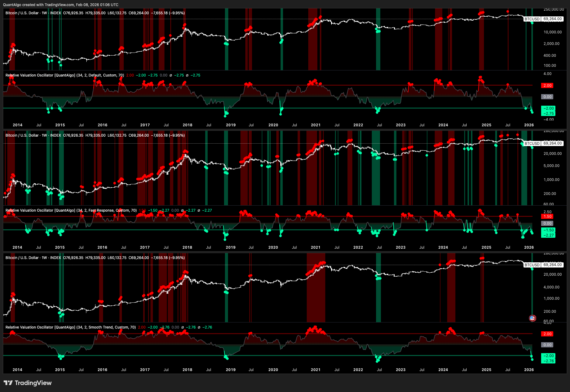The height and width of the screenshot is (392, 570).
Task: Click the red 2.00 level label in the Smooth Trend pane
Action: pos(548,334)
